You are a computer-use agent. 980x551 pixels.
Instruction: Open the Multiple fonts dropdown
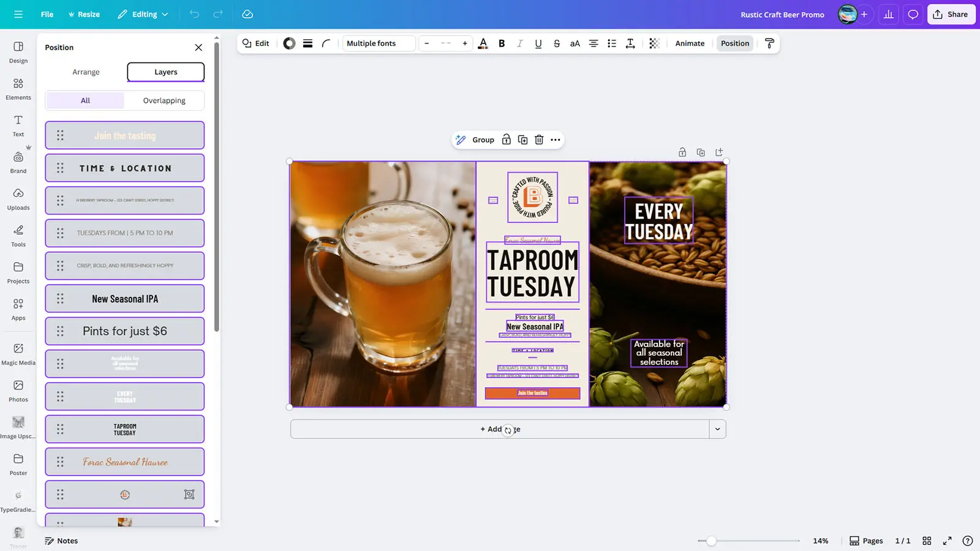tap(379, 43)
